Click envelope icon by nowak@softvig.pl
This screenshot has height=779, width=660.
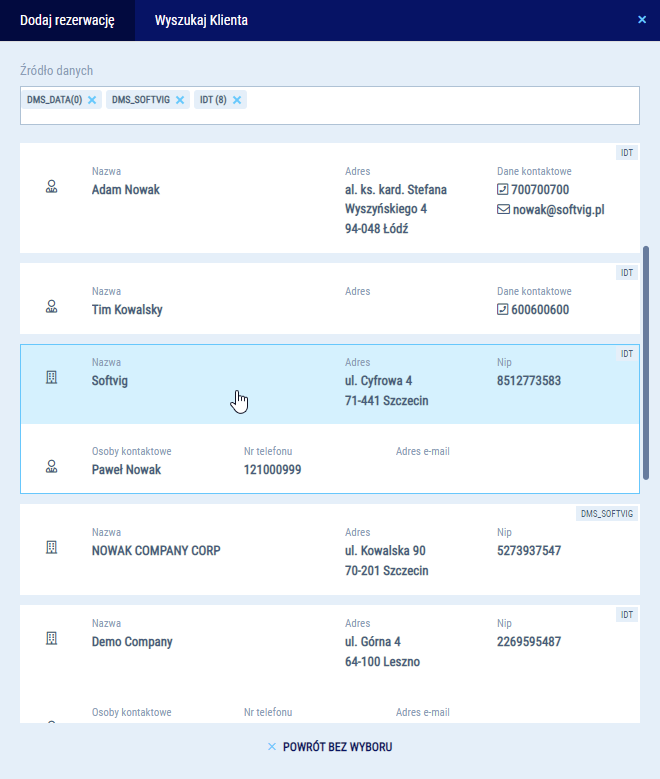(503, 210)
